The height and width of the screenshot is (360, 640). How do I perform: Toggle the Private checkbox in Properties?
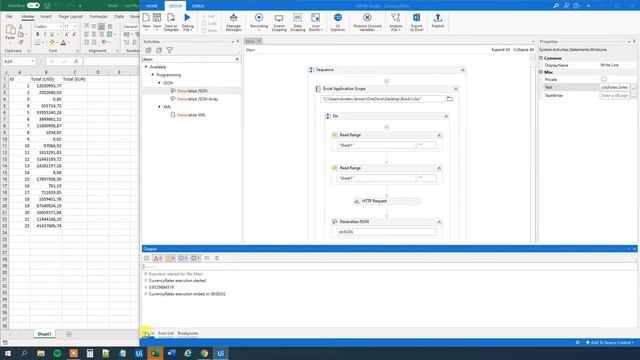coord(603,79)
